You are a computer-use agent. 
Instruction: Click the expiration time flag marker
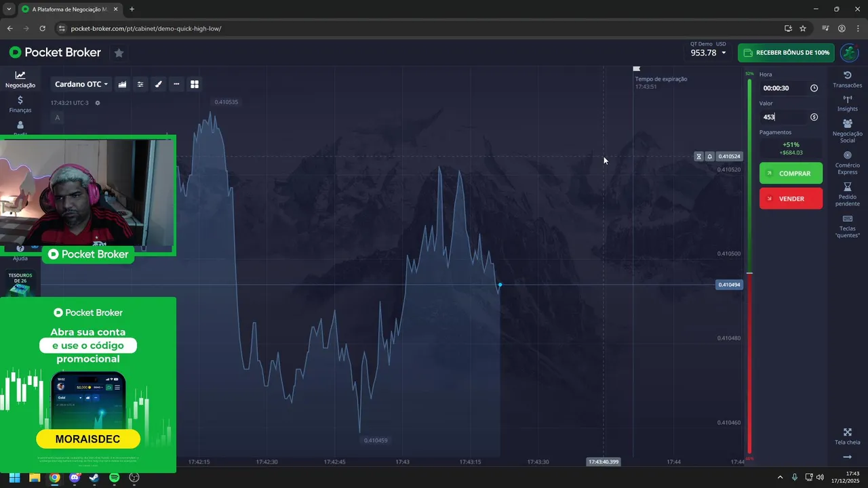click(x=636, y=68)
